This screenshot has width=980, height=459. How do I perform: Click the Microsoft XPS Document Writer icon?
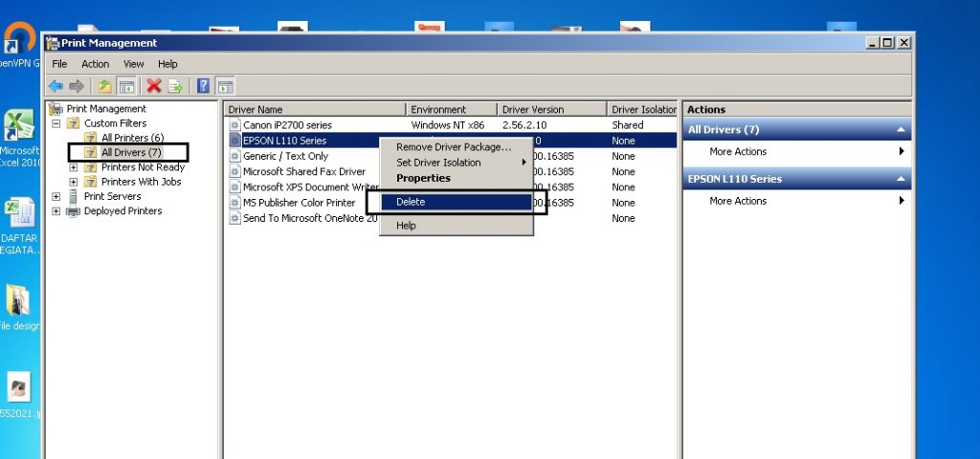click(x=234, y=186)
